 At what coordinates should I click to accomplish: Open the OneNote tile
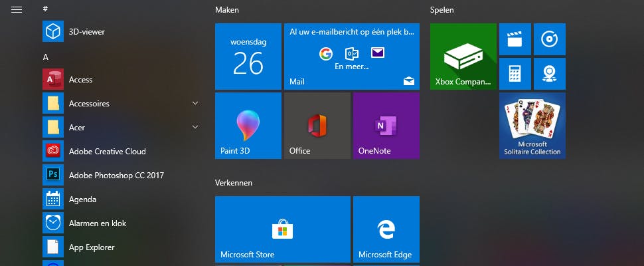tap(386, 126)
